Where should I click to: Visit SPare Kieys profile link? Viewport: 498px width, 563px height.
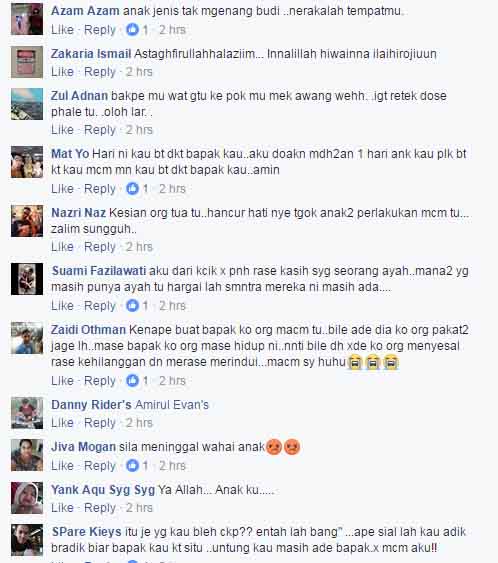pyautogui.click(x=87, y=532)
